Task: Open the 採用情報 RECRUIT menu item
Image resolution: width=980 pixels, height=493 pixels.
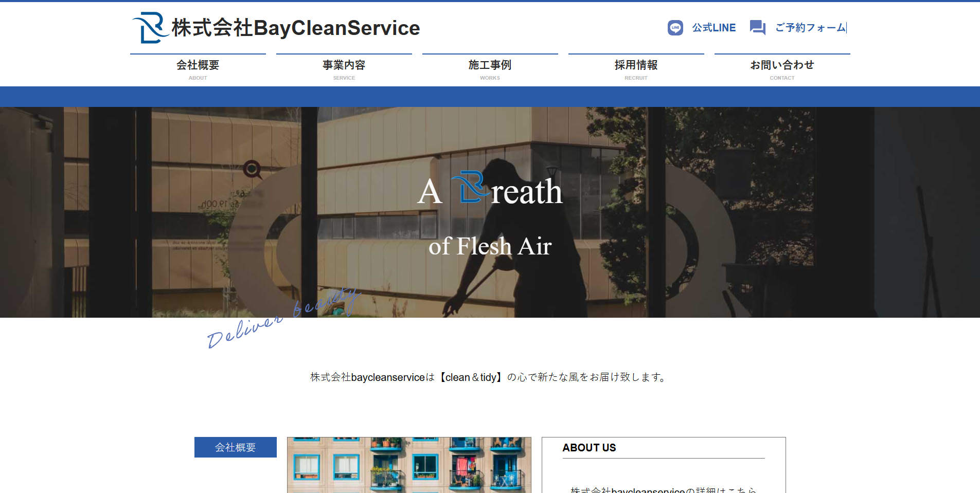Action: coord(636,70)
